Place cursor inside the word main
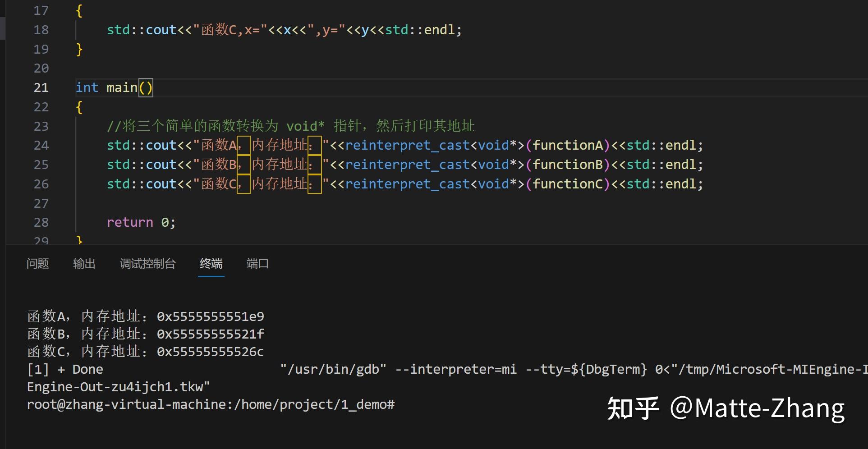The image size is (868, 449). (x=122, y=87)
